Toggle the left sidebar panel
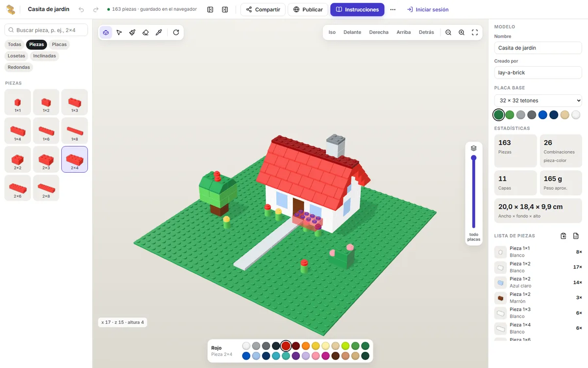The image size is (588, 368). tap(210, 9)
